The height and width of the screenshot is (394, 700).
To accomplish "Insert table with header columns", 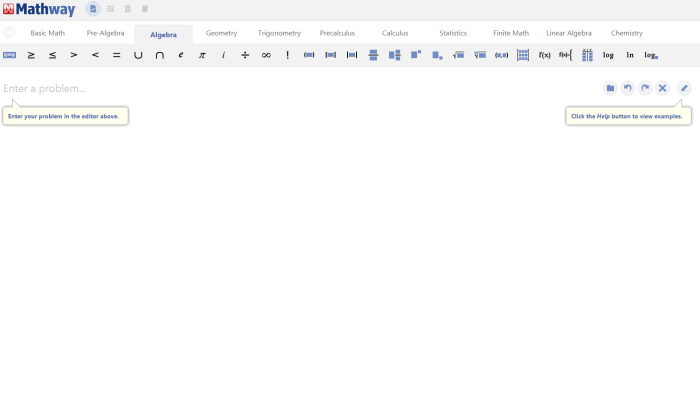I will [x=587, y=55].
